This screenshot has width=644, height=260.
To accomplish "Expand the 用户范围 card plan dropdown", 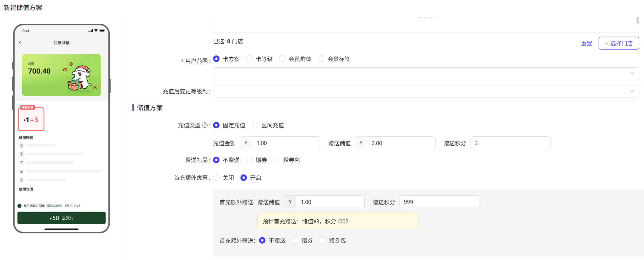I will coord(426,73).
